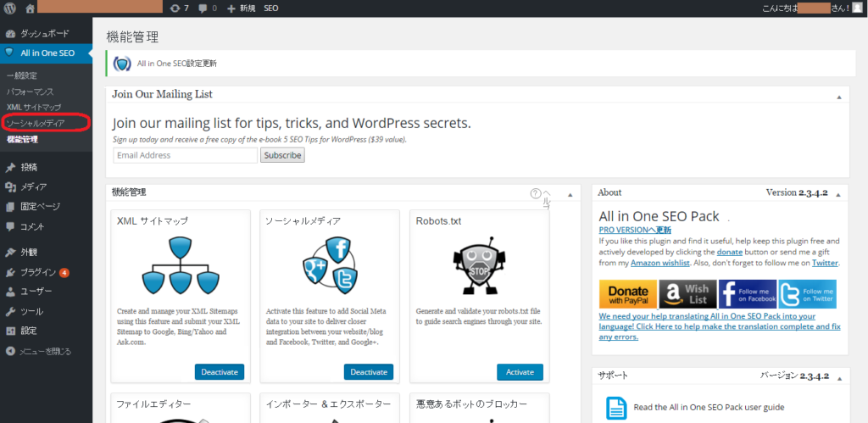Screen dimensions: 868x423
Task: Click the ツール wrench icon
Action: [10, 312]
